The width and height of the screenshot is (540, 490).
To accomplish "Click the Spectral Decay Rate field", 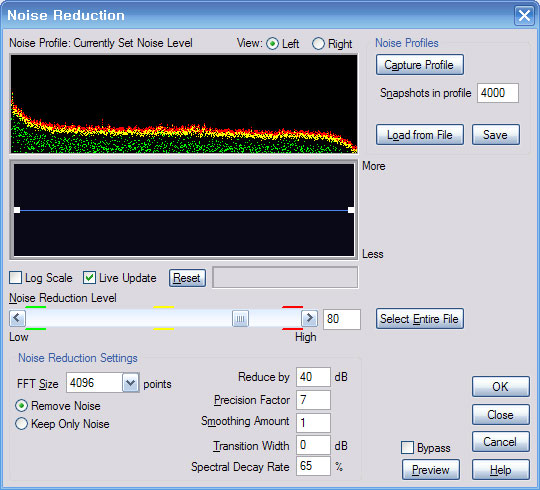I will coord(313,466).
